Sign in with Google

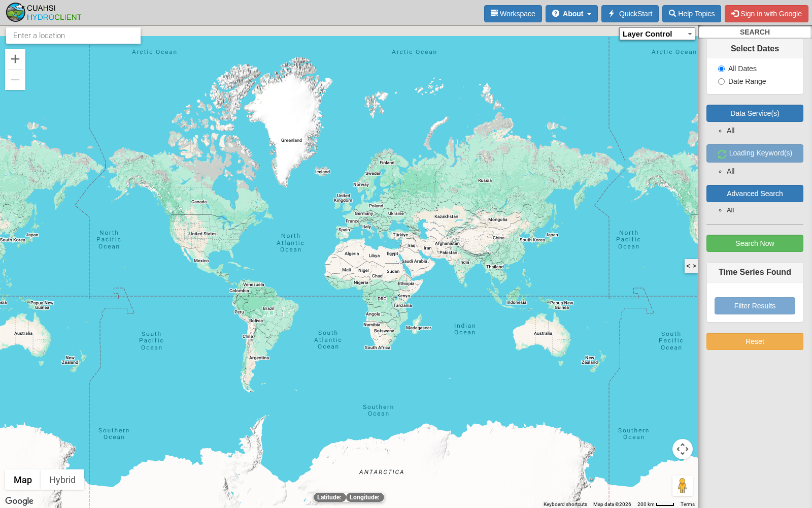click(x=766, y=14)
